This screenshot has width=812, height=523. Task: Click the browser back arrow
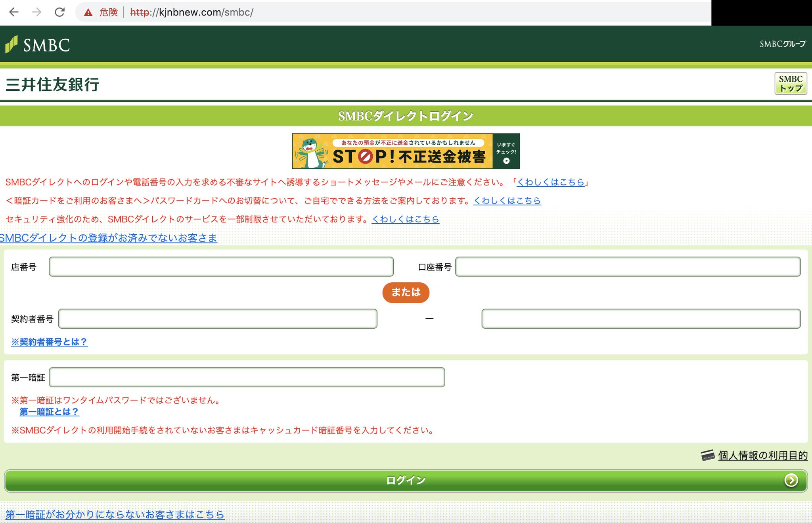point(14,12)
